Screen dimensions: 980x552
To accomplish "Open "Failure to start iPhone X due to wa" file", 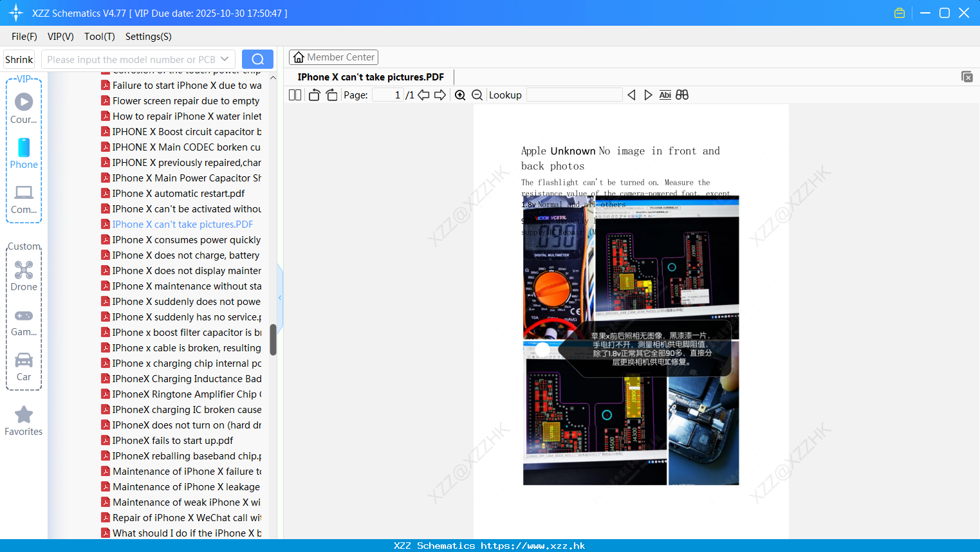I will (181, 86).
